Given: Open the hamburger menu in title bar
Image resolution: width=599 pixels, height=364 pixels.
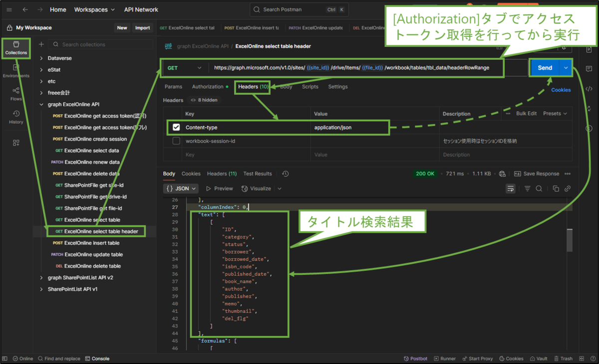Looking at the screenshot, I should pos(8,9).
